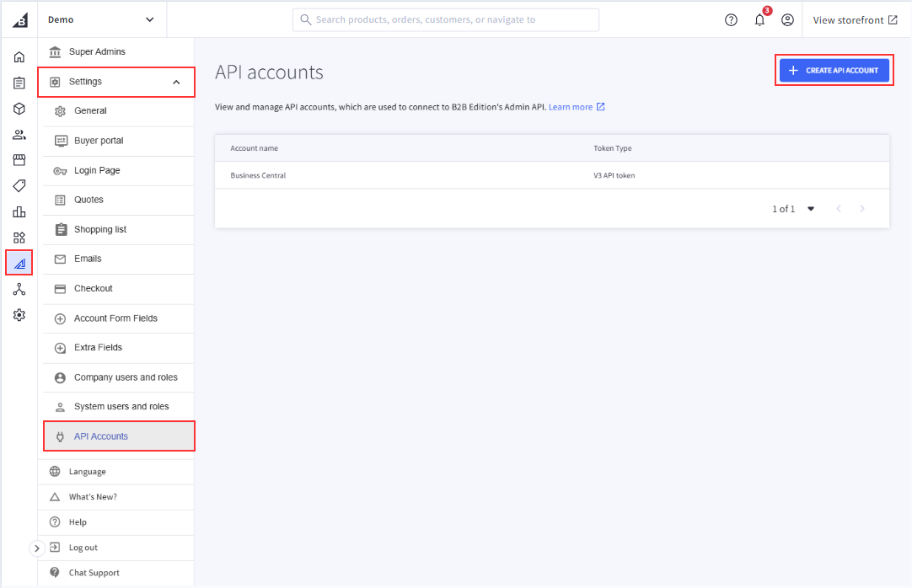Click the V3 API token cell

click(x=614, y=175)
